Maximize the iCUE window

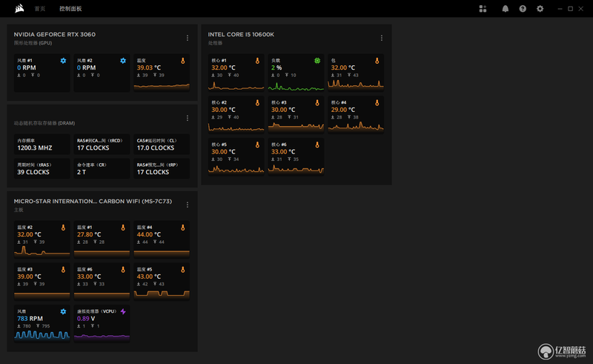(x=570, y=9)
